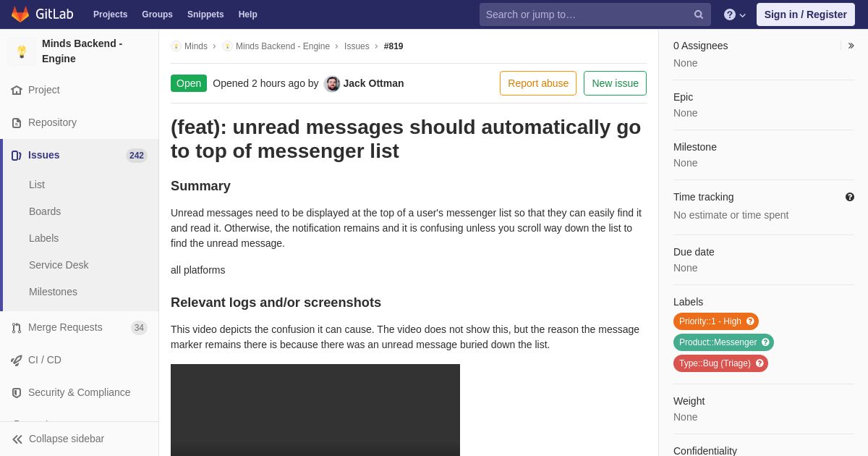
Task: Click the Milestone label in the right sidebar
Action: coord(695,147)
